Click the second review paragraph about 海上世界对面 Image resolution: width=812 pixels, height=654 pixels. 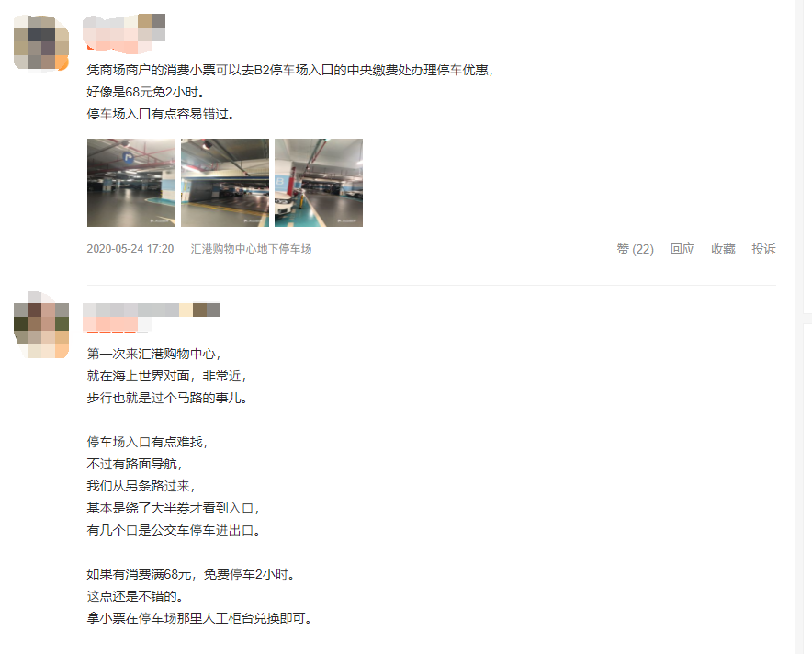tap(165, 376)
